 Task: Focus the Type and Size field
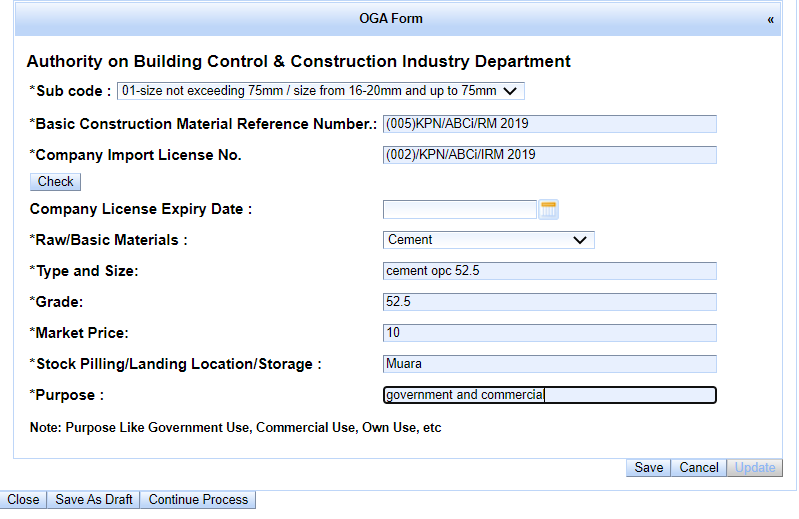click(x=550, y=271)
